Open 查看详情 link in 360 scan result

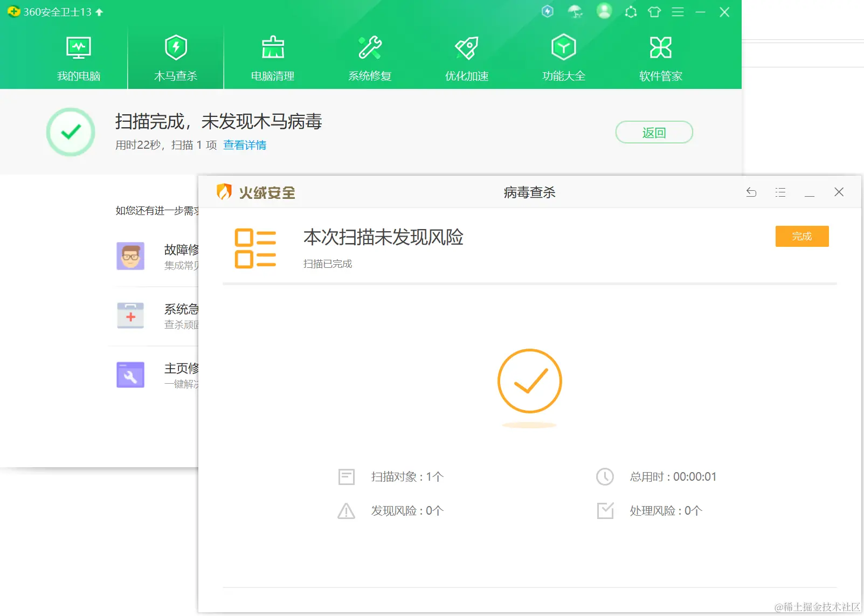245,145
